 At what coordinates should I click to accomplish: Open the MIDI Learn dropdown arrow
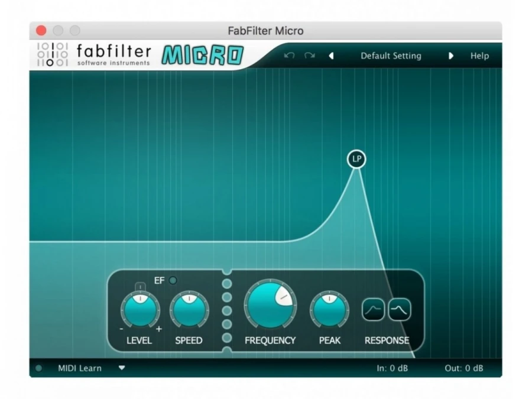coord(122,368)
